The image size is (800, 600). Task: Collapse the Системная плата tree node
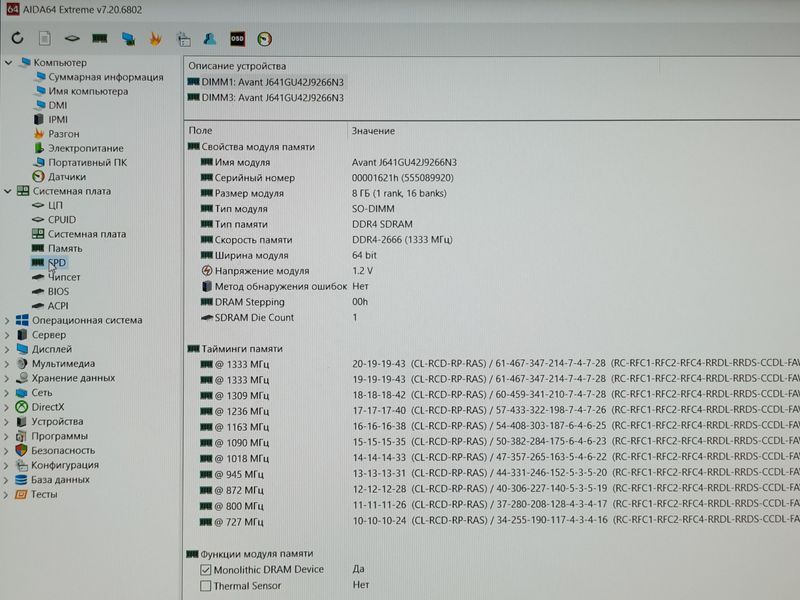pyautogui.click(x=8, y=191)
